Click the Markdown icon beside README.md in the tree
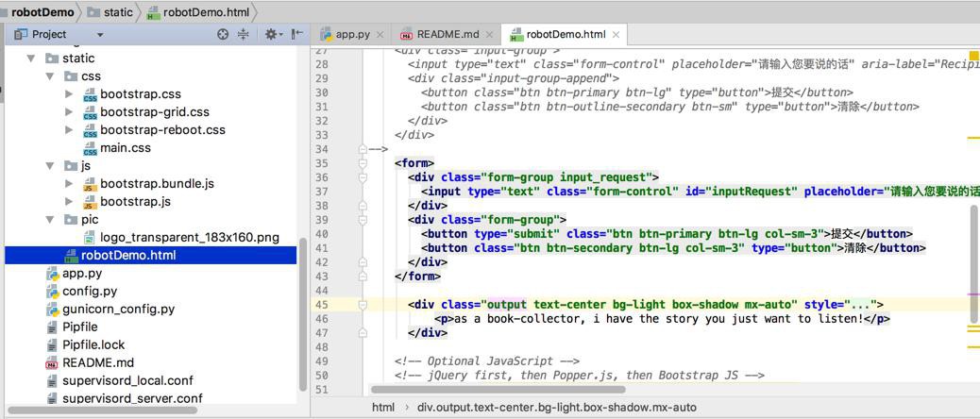Screen dimensions: 980x419 (x=53, y=362)
